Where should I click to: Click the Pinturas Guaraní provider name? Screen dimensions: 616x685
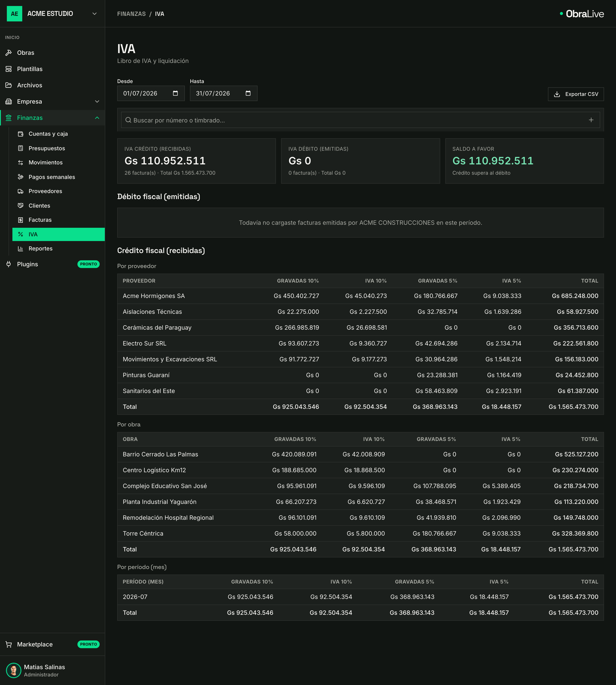pyautogui.click(x=146, y=375)
